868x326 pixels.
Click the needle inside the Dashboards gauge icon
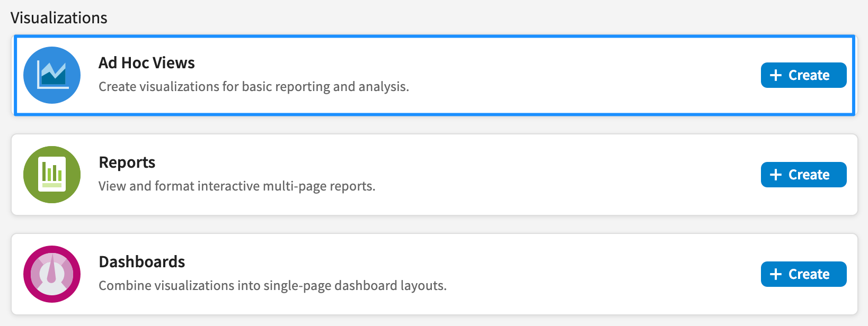point(51,270)
